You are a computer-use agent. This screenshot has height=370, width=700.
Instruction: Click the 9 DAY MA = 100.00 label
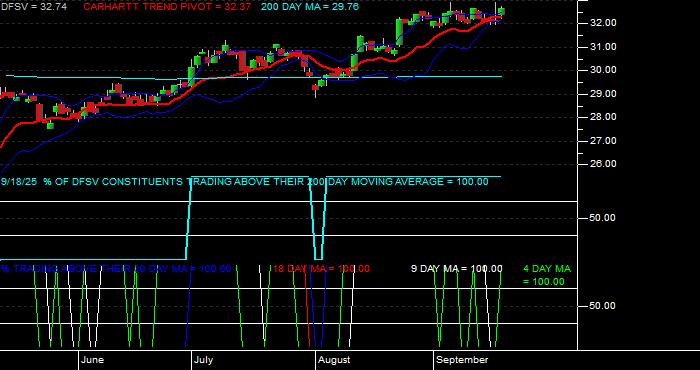(x=456, y=269)
